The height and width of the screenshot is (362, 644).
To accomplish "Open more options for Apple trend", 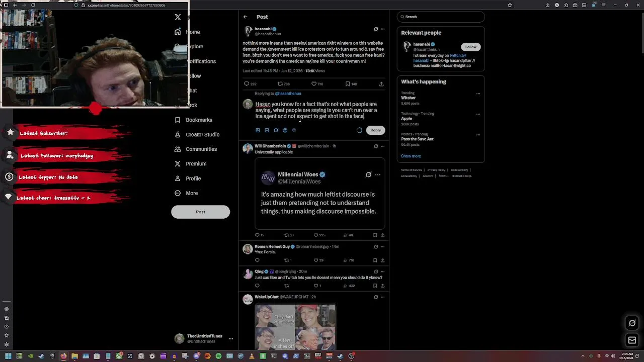I will (478, 114).
